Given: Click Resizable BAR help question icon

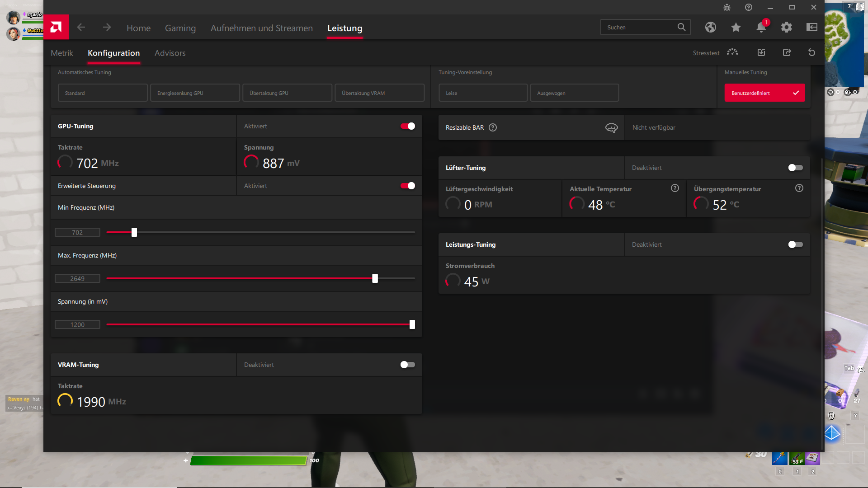Looking at the screenshot, I should point(493,127).
